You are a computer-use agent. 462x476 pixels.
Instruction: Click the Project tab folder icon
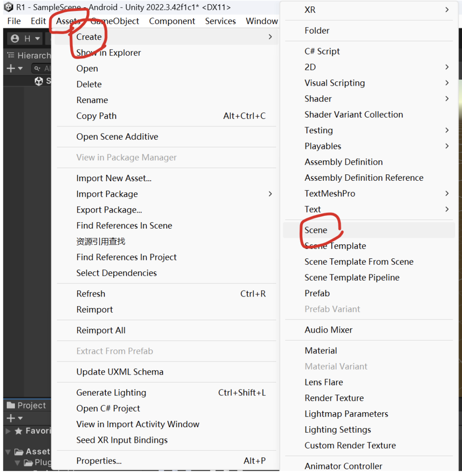(x=11, y=405)
